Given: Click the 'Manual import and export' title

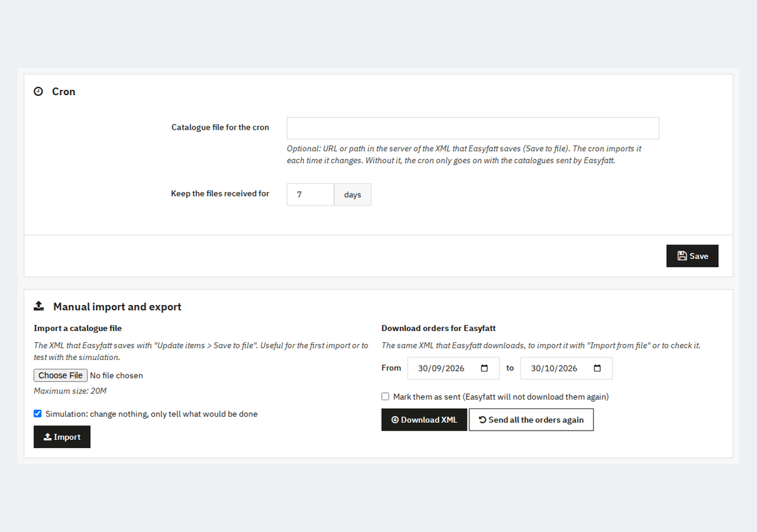Looking at the screenshot, I should (x=117, y=307).
